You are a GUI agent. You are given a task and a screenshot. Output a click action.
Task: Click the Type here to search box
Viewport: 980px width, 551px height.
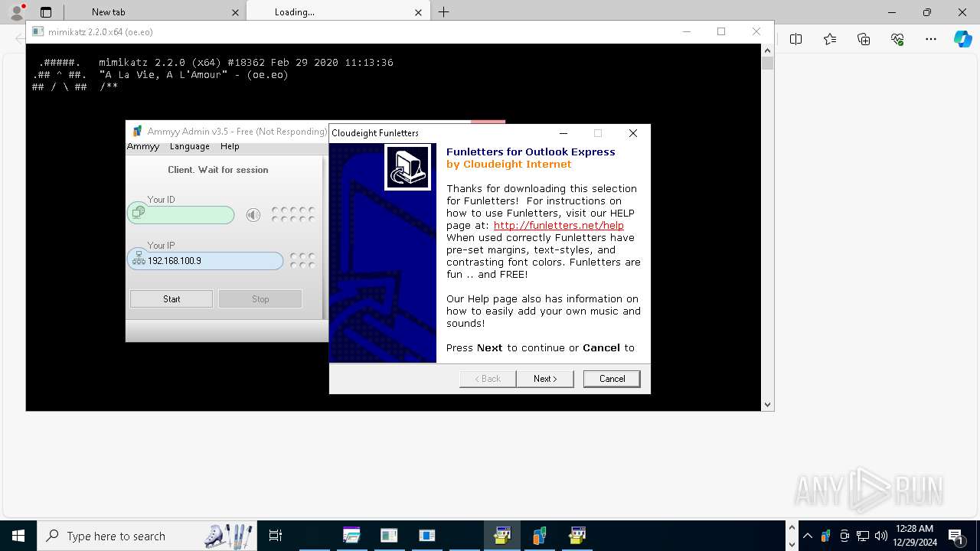coord(145,536)
